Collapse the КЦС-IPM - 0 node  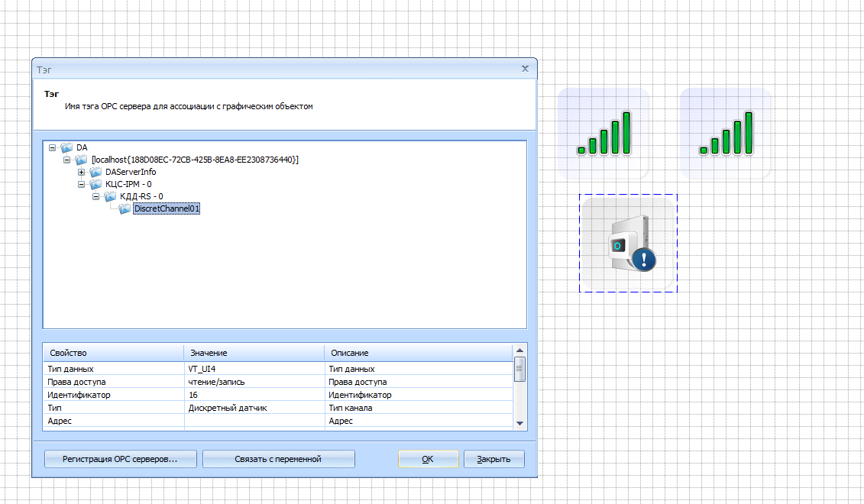81,184
